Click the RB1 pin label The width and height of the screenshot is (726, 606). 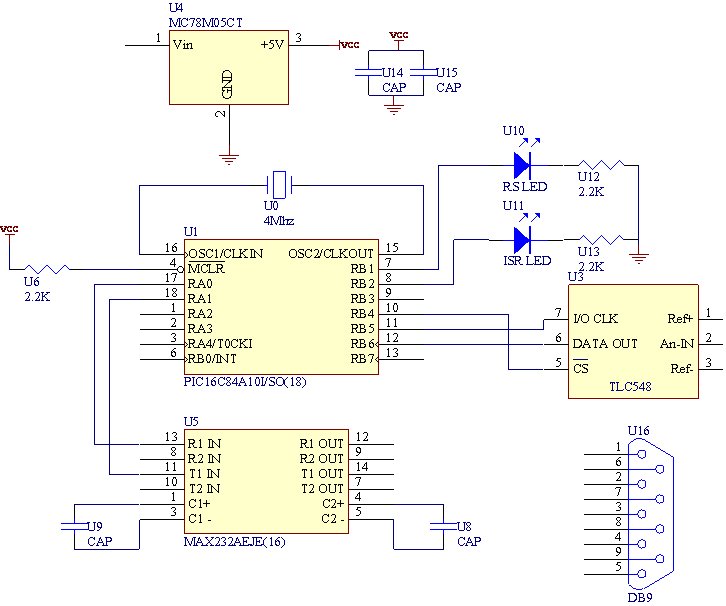point(362,269)
